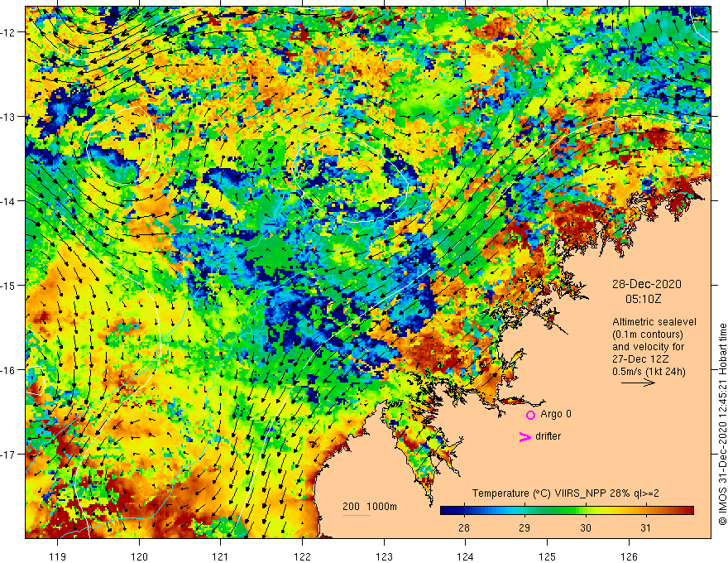Click the 'Argo 0' legend label
The height and width of the screenshot is (563, 728).
pos(556,414)
